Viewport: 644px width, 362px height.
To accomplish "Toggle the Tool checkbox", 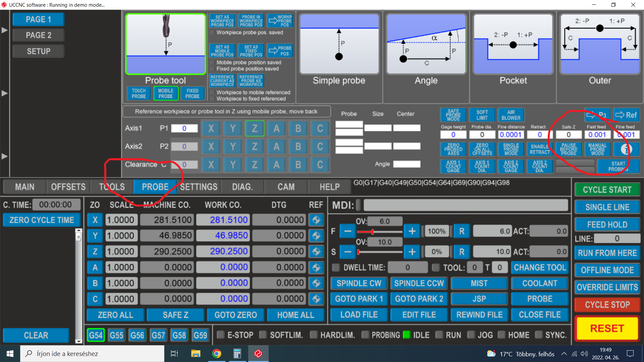I will (436, 267).
